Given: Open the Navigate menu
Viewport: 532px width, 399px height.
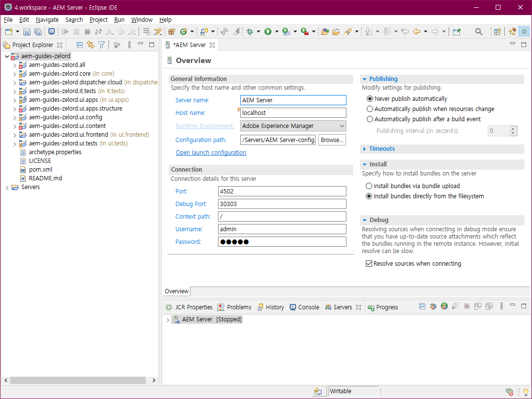Looking at the screenshot, I should click(47, 20).
